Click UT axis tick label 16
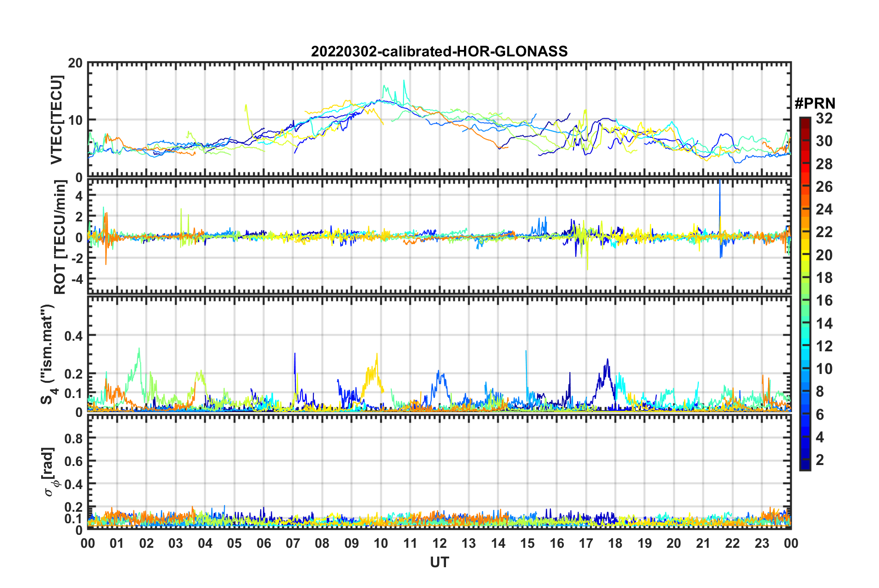The image size is (879, 588). (x=557, y=543)
